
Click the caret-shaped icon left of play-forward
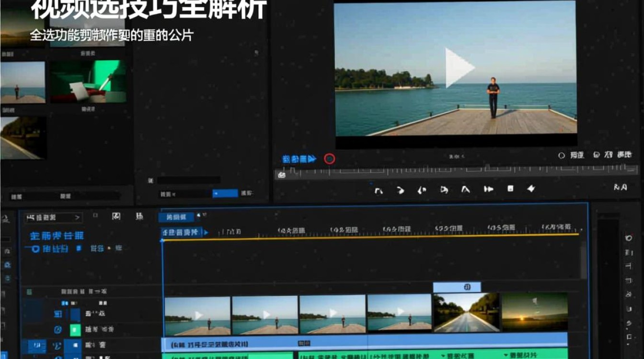click(x=465, y=190)
